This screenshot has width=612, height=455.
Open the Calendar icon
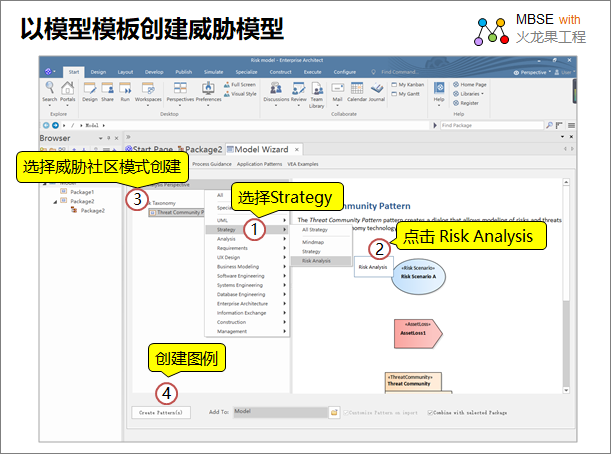(357, 91)
